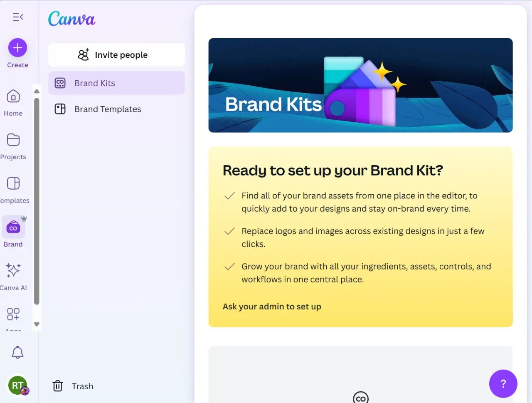
Task: Click the 'Replace logos and images' bullet text
Action: point(363,237)
